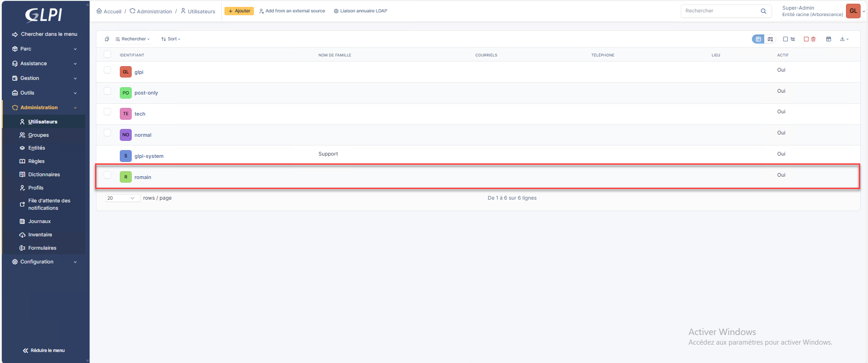The height and width of the screenshot is (363, 868).
Task: Check the select-all header checkbox
Action: coord(107,55)
